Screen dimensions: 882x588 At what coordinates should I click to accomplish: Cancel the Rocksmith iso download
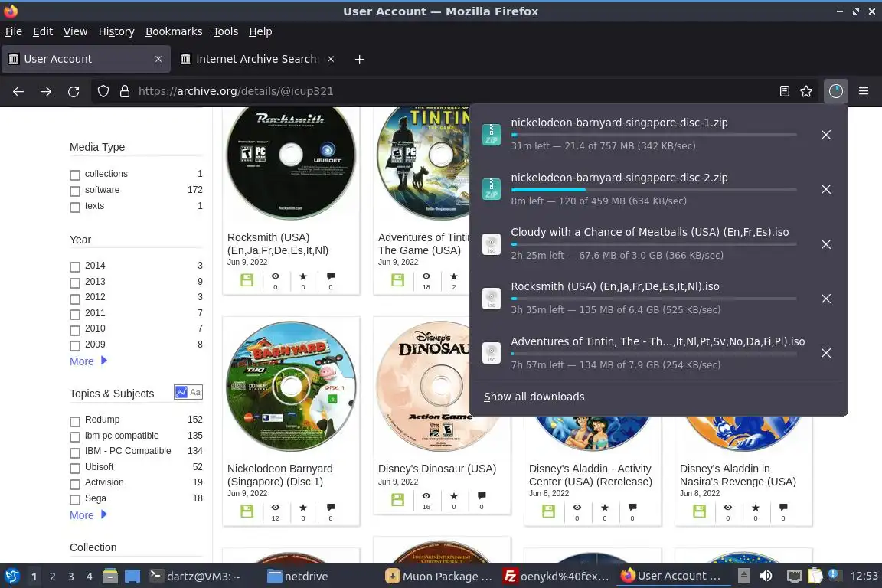click(826, 299)
